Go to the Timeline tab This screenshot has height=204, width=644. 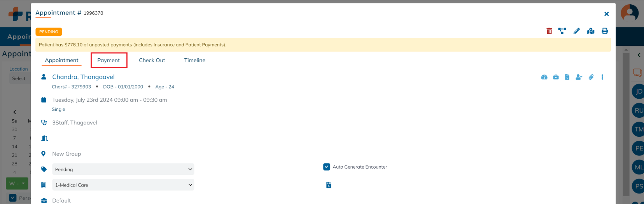point(194,60)
